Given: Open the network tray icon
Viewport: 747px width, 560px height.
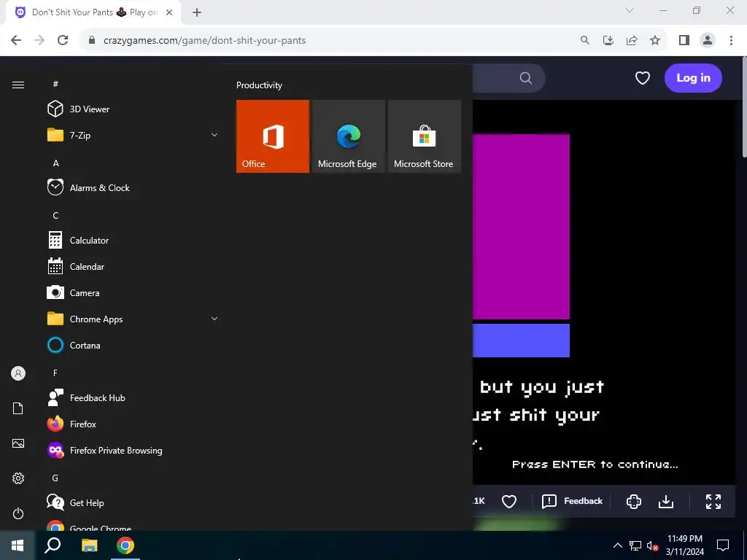Looking at the screenshot, I should tap(635, 545).
